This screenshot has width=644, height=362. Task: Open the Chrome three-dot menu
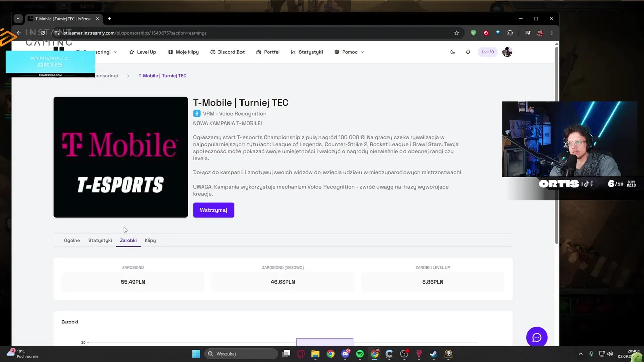point(552,33)
